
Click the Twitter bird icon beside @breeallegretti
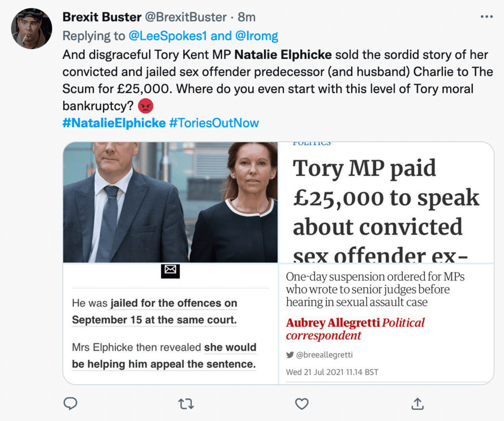290,354
